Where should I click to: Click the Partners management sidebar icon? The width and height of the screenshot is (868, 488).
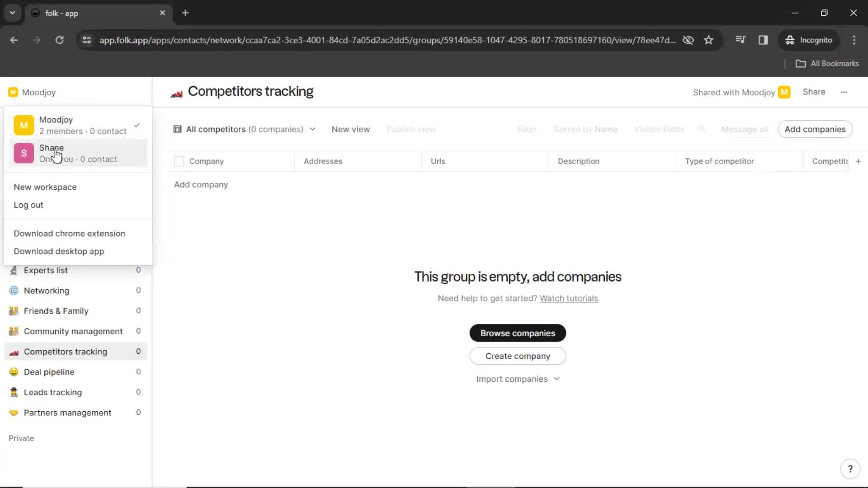coord(13,413)
